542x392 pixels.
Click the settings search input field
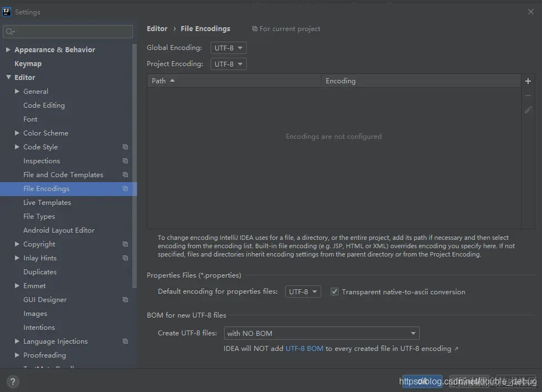(x=68, y=32)
